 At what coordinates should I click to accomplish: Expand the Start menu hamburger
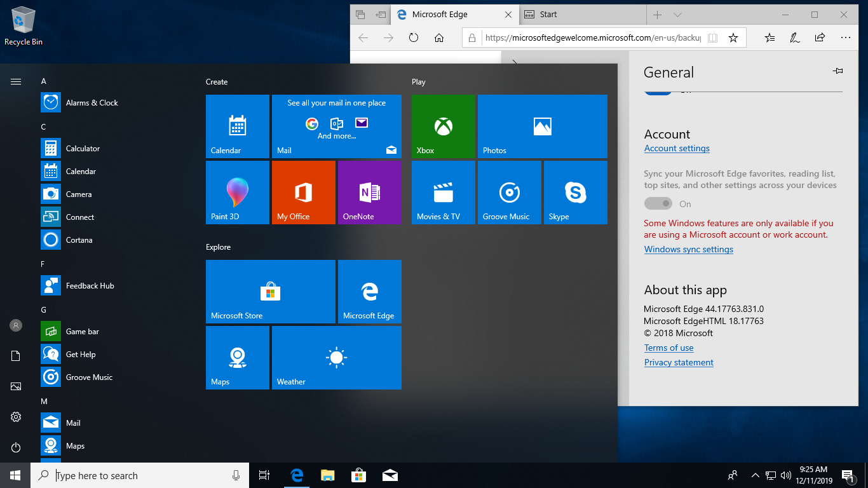16,81
